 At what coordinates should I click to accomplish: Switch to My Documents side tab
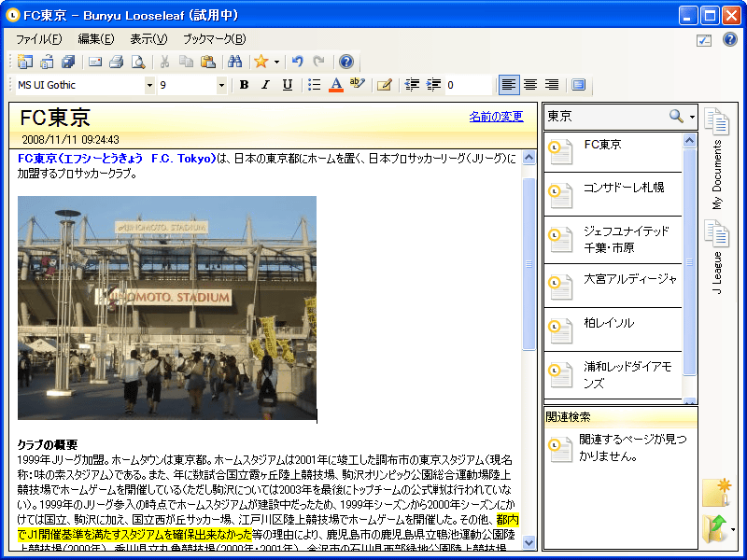[x=717, y=160]
